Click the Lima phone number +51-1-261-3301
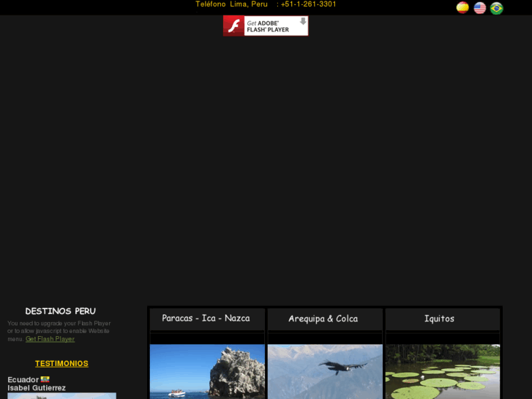This screenshot has height=399, width=532. tap(308, 4)
